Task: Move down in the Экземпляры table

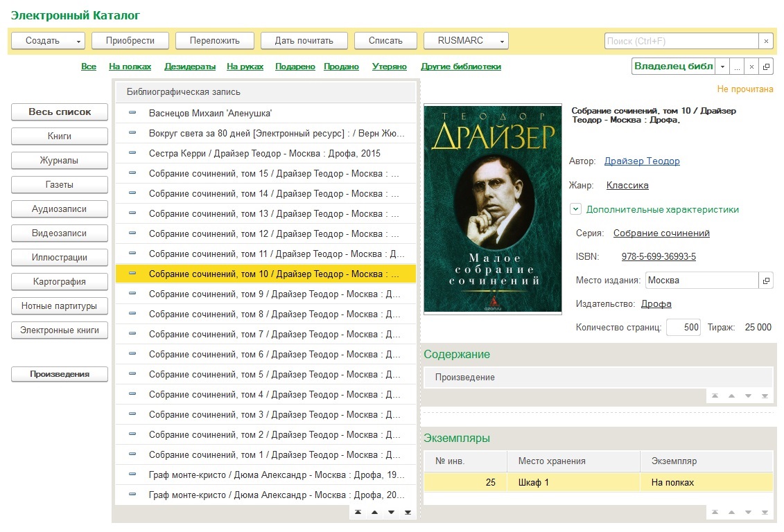Action: 749,512
